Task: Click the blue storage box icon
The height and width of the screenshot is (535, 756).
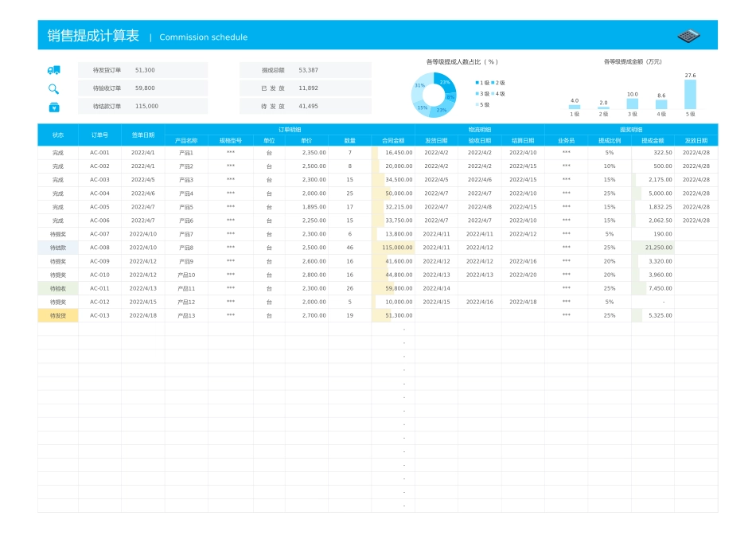Action: coord(53,107)
